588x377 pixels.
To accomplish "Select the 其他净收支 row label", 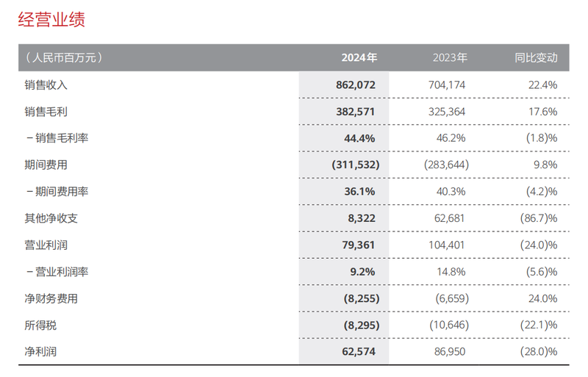I will pos(51,218).
